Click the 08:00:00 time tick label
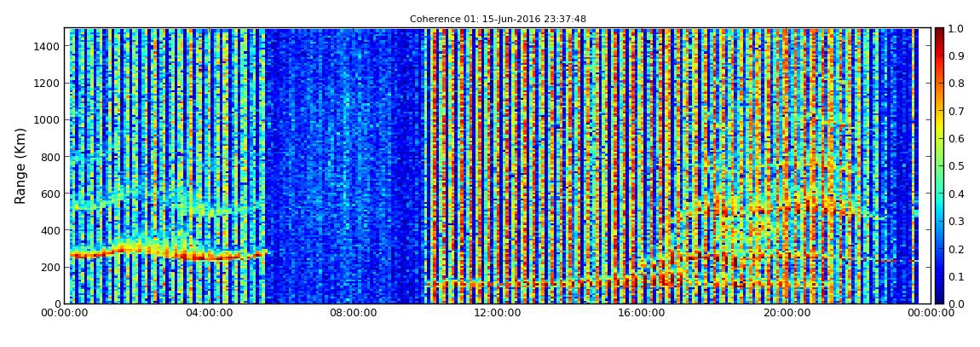Screen dimensions: 980x347 point(355,313)
